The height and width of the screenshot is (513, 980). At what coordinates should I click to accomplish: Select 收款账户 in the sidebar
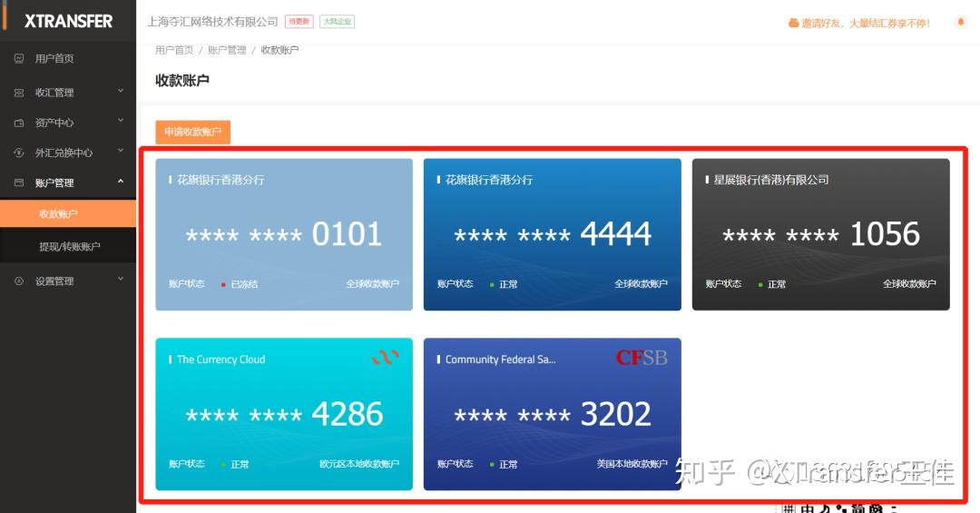[x=68, y=214]
